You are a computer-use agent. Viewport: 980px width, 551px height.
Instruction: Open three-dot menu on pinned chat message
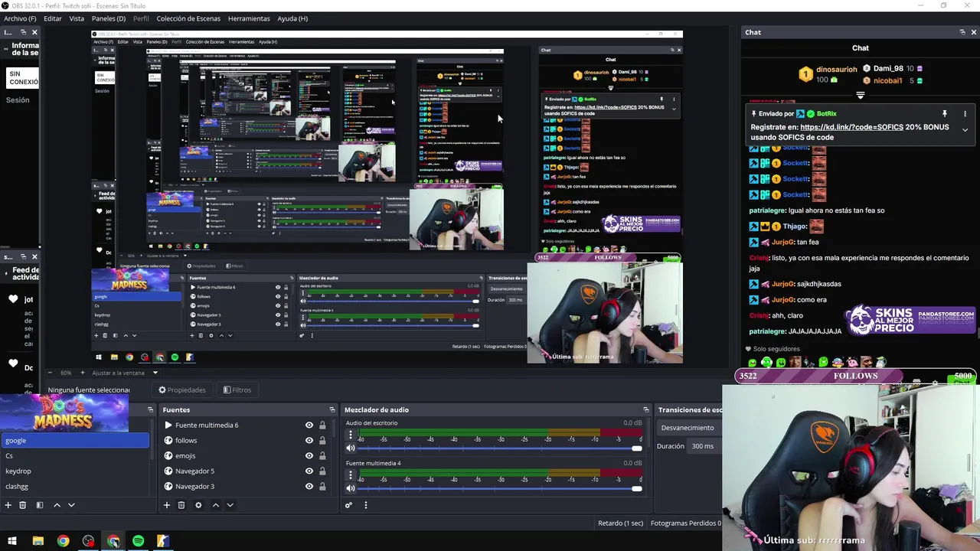965,113
